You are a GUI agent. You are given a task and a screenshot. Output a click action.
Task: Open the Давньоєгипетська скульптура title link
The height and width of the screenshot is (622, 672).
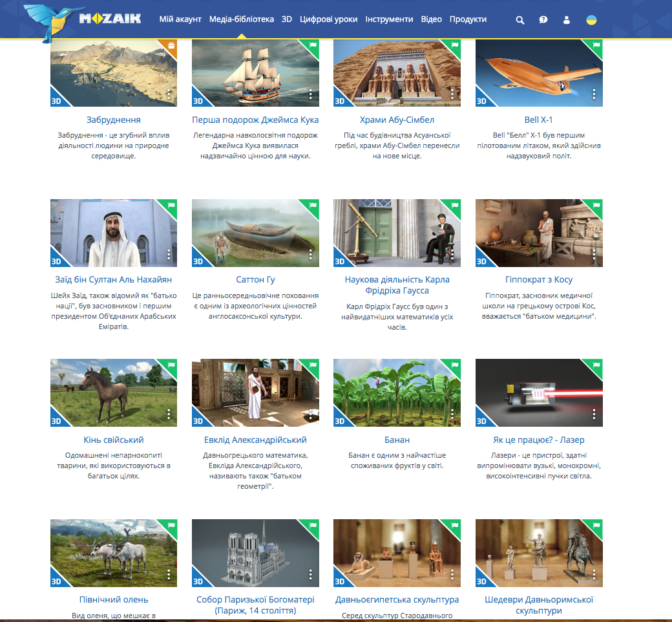click(x=397, y=600)
